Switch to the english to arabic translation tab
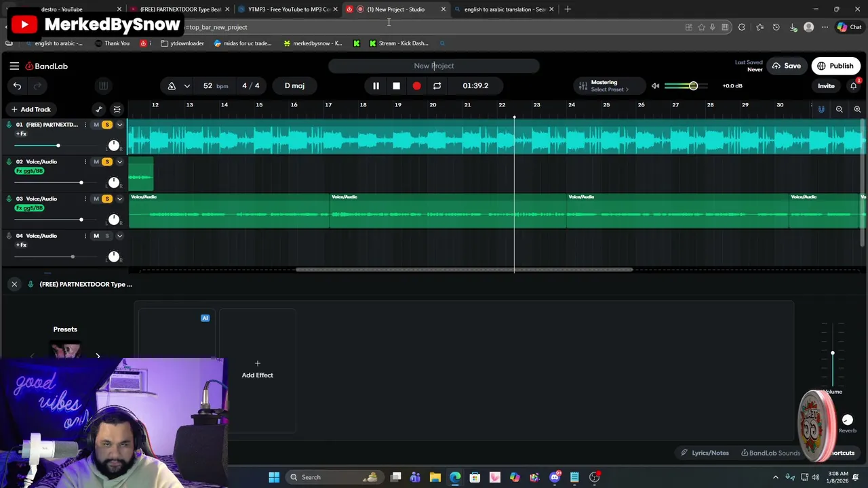Viewport: 868px width, 488px height. coord(505,9)
